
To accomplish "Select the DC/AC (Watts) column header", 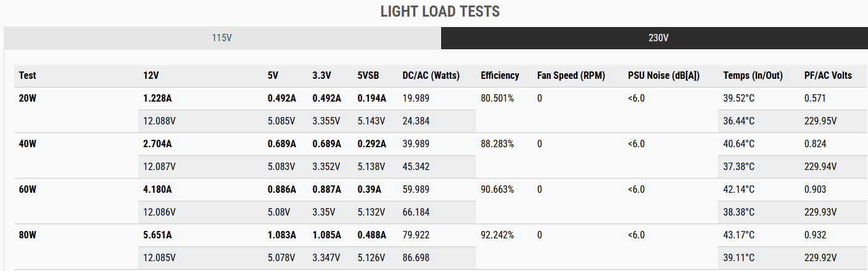I will pyautogui.click(x=431, y=76).
